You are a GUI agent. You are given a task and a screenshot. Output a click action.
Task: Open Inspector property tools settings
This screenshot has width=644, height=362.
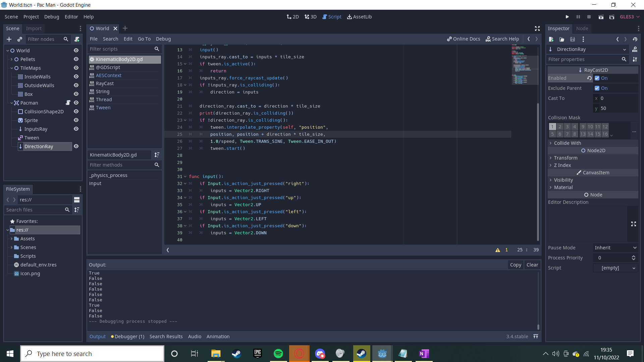(x=635, y=59)
